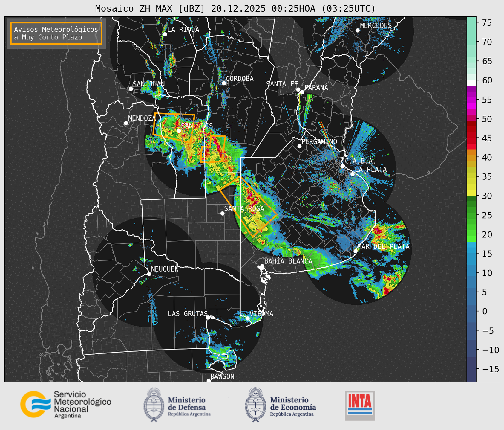Click the orange warning polygon over San Luis
Screen dimensions: 504x430
(174, 127)
